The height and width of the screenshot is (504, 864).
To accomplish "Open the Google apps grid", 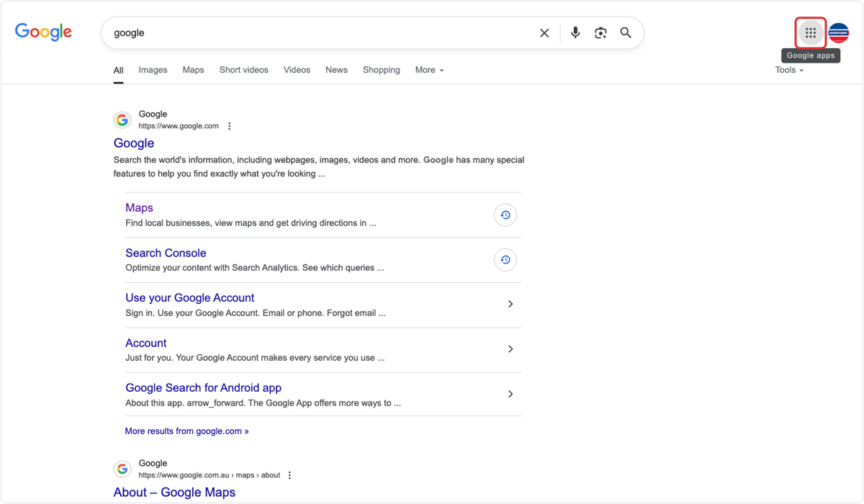I will pyautogui.click(x=811, y=32).
